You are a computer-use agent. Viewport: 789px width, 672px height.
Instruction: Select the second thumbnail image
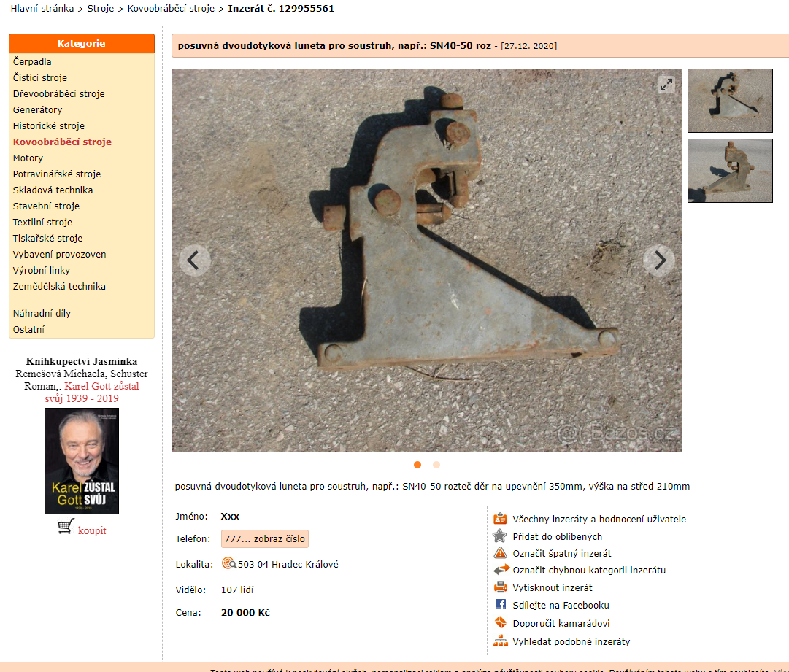coord(729,171)
